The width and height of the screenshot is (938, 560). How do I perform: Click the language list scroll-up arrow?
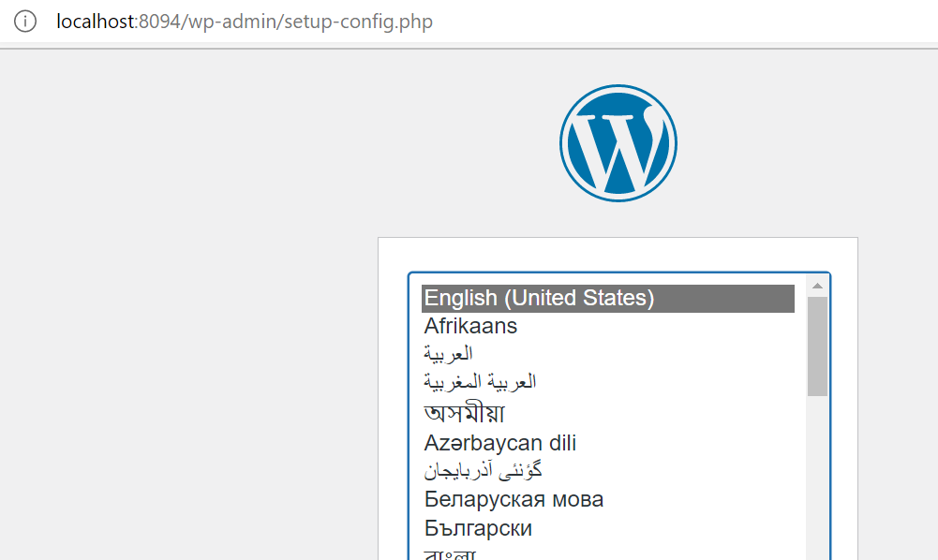(817, 287)
